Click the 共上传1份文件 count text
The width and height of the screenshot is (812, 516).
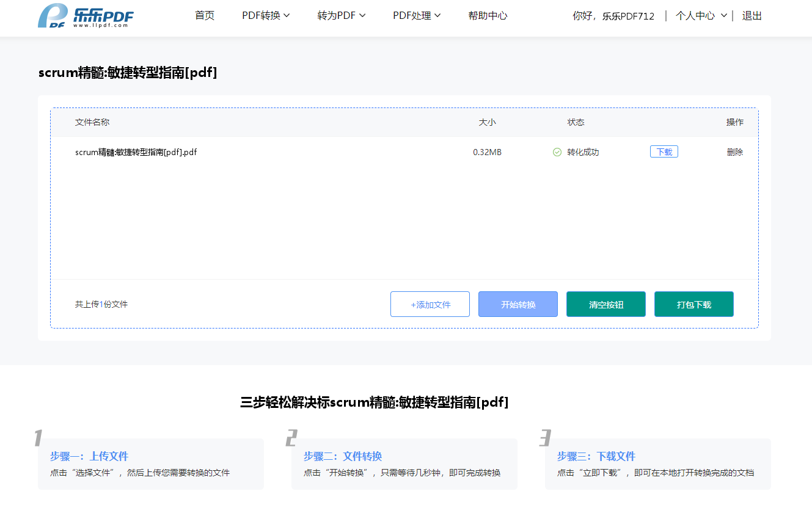pyautogui.click(x=101, y=304)
